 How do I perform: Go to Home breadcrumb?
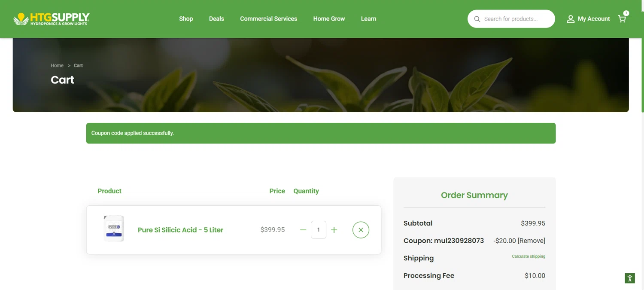[x=57, y=66]
